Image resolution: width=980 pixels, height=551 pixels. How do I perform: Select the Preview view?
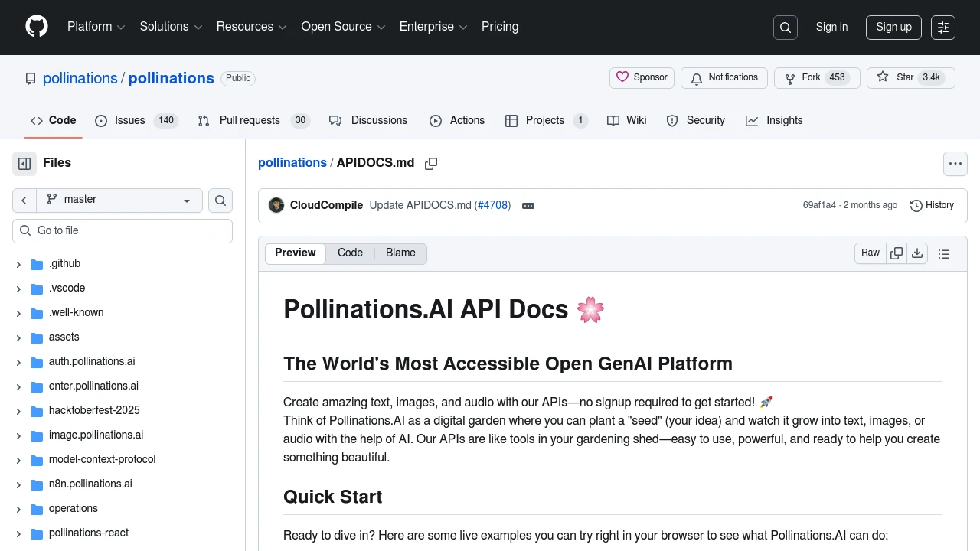click(296, 253)
